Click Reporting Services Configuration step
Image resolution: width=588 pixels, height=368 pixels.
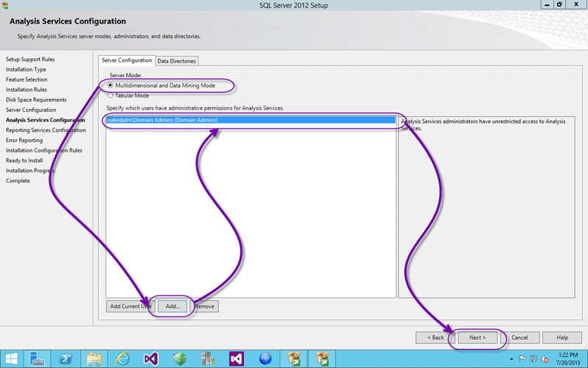point(46,130)
